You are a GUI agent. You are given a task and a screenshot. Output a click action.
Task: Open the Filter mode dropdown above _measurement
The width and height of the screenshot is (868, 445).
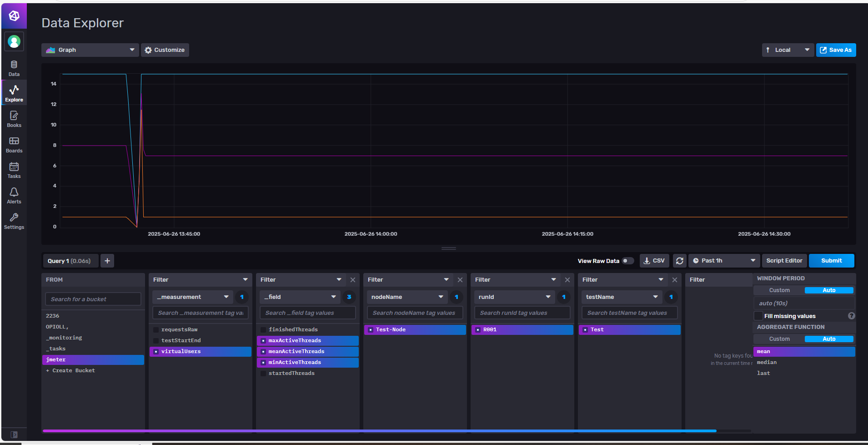(x=201, y=280)
